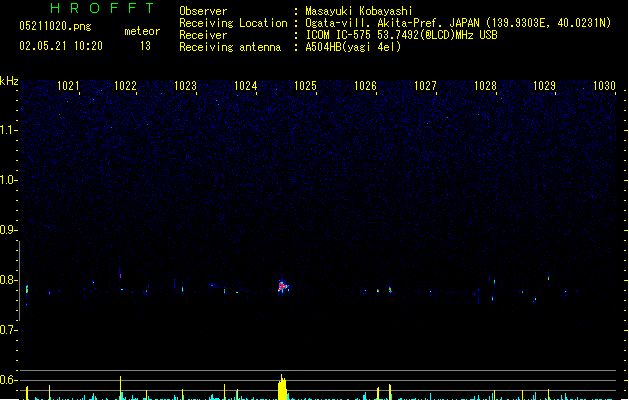Click time marker 1027
This screenshot has height=400, width=629.
coord(425,86)
